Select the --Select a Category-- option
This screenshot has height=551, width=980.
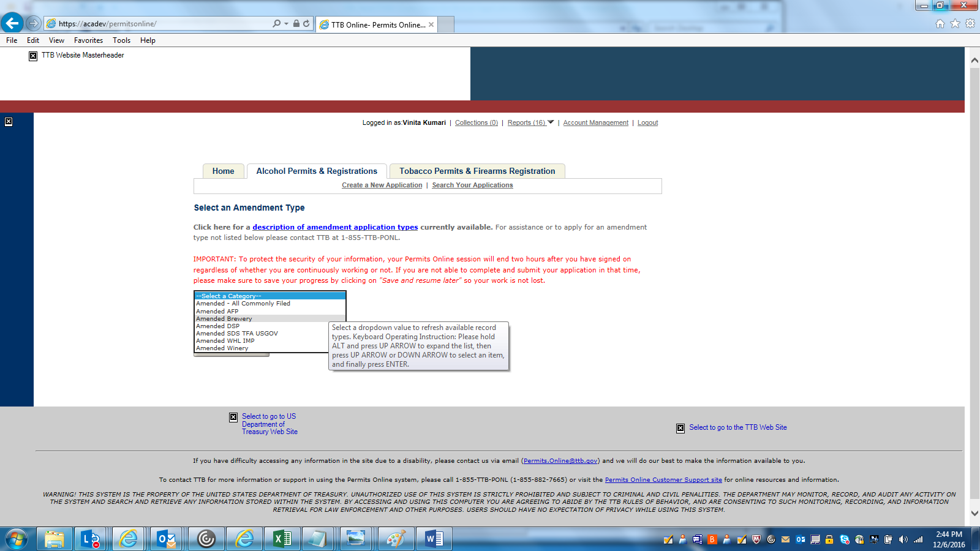(270, 296)
